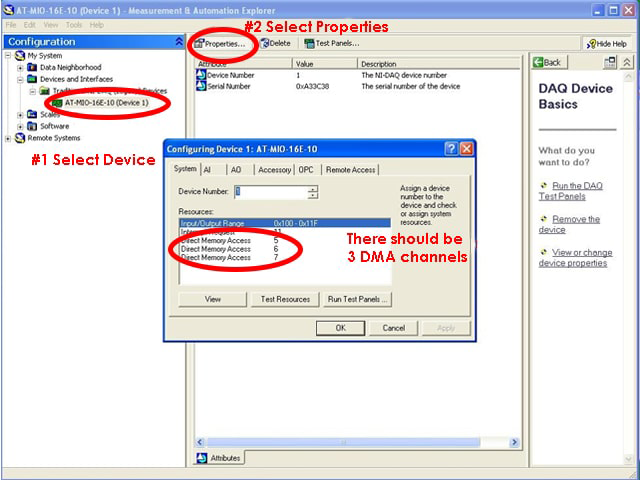Expand the Scales tree node
The width and height of the screenshot is (640, 480).
tap(20, 115)
